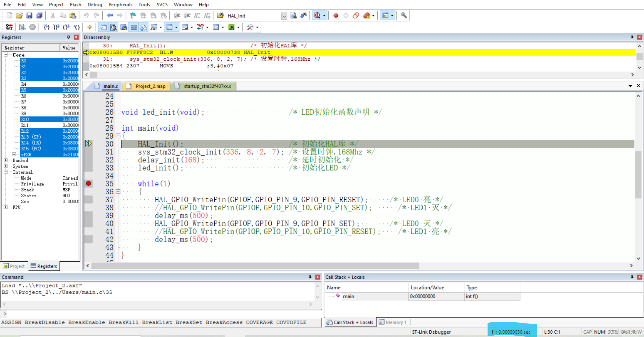This screenshot has width=644, height=337.
Task: Disable all breakpoints using the toolbar
Action: [356, 15]
